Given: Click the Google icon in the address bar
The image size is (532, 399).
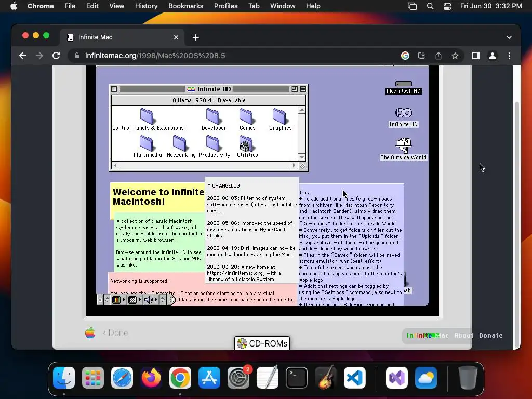Looking at the screenshot, I should click(x=405, y=56).
